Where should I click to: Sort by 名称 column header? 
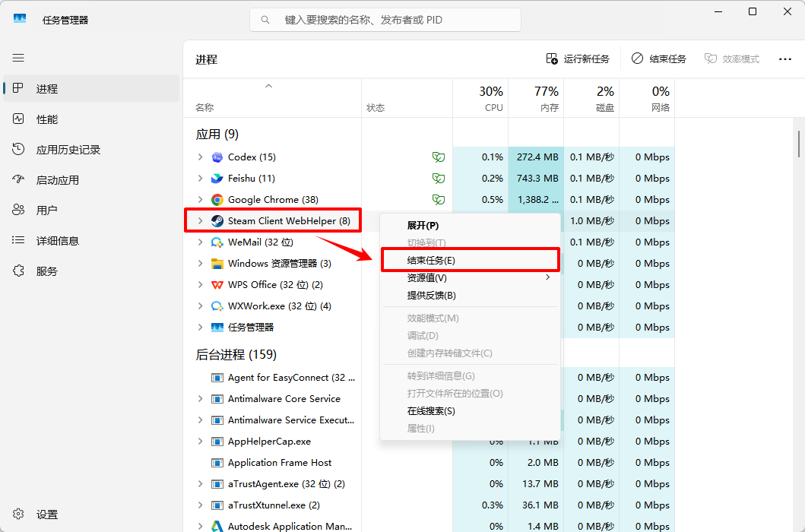tap(272, 98)
